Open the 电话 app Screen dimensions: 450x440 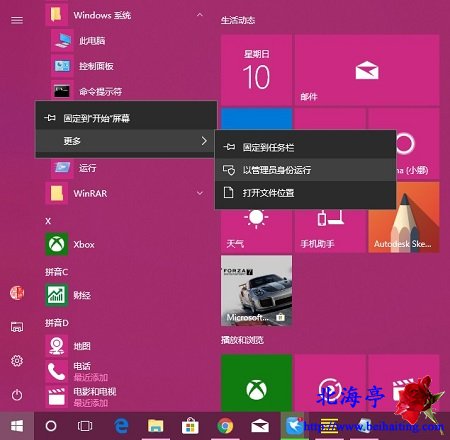tap(127, 371)
